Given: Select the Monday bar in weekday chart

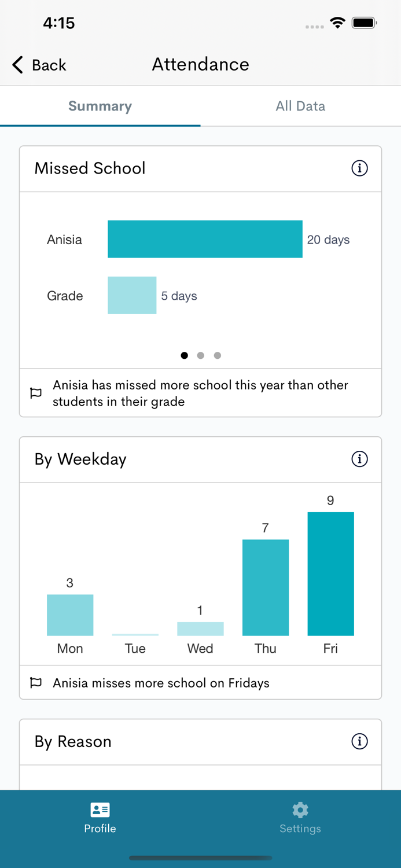Looking at the screenshot, I should 70,615.
